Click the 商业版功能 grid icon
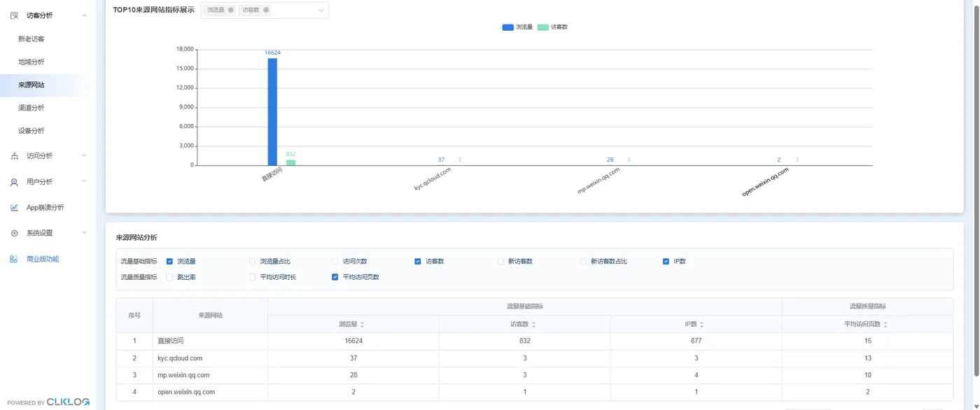Viewport: 980px width, 410px height. 14,259
